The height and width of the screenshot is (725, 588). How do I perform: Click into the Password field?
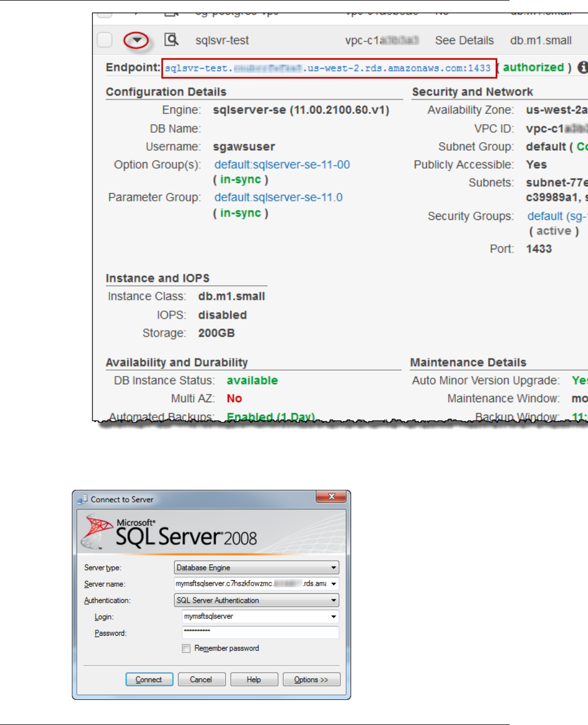pos(260,632)
